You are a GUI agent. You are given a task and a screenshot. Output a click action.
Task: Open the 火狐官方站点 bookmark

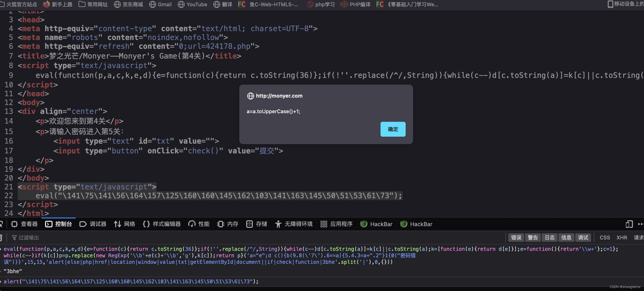tap(19, 4)
